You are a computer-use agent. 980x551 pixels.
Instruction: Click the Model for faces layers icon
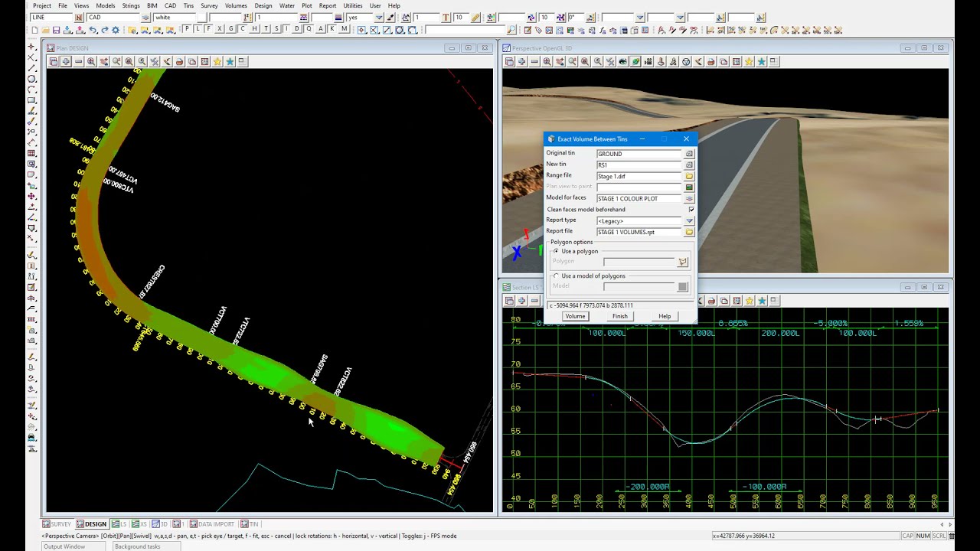coord(689,198)
